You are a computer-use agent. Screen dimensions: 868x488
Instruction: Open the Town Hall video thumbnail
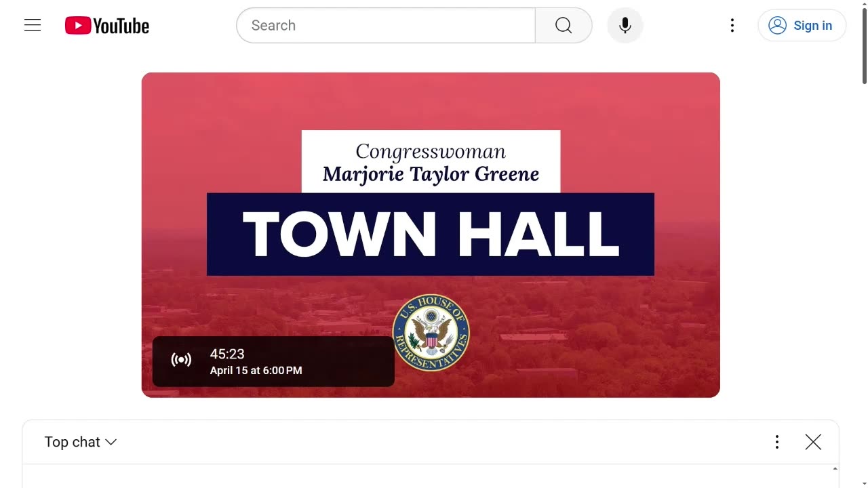coord(431,235)
